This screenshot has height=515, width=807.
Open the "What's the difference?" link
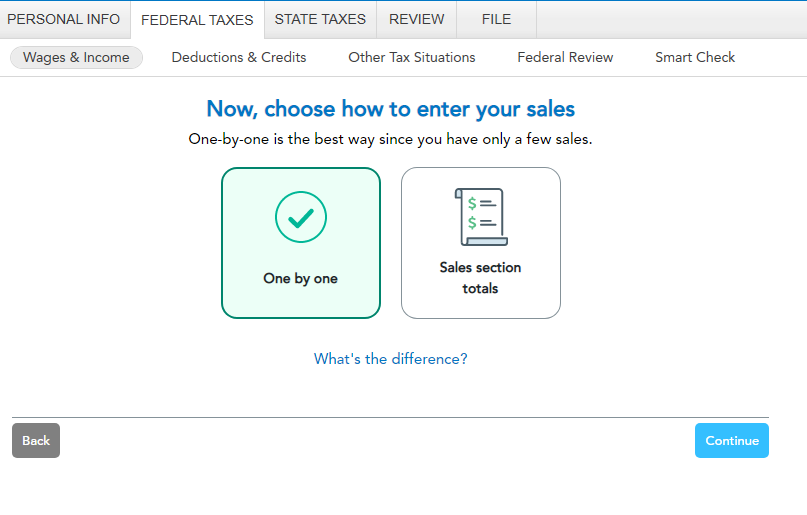pyautogui.click(x=391, y=359)
